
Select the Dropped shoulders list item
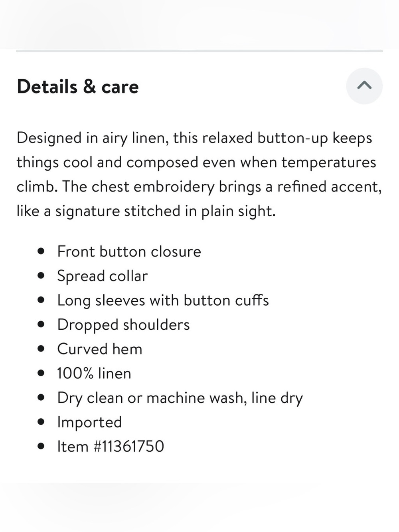tap(123, 325)
